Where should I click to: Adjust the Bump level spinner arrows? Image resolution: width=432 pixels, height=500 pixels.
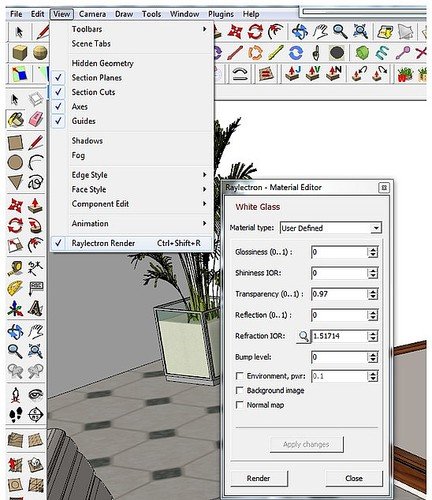coord(373,357)
